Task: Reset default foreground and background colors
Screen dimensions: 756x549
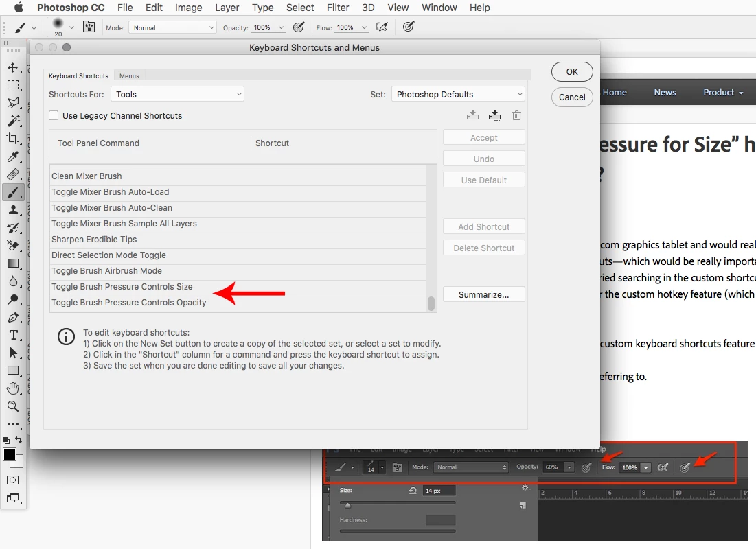Action: coord(5,440)
